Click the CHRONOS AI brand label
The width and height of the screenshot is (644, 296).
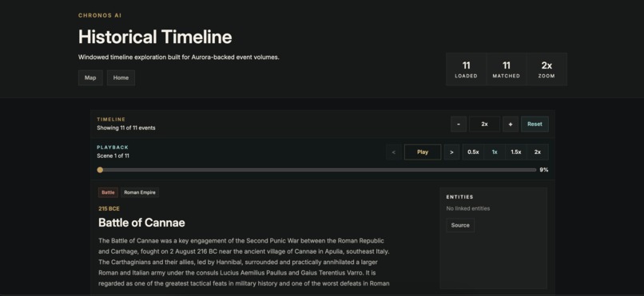(x=100, y=16)
